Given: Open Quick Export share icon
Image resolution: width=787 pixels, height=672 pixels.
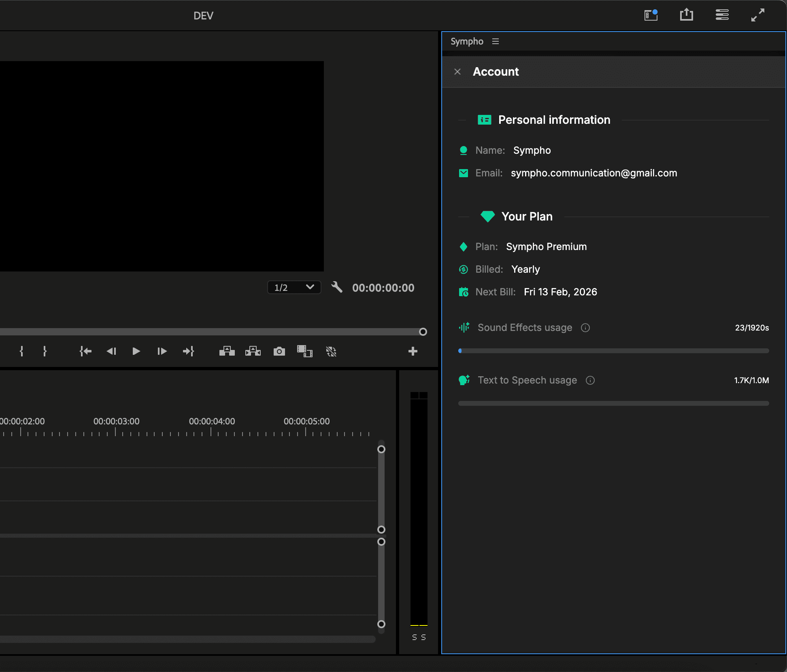Looking at the screenshot, I should (x=687, y=15).
